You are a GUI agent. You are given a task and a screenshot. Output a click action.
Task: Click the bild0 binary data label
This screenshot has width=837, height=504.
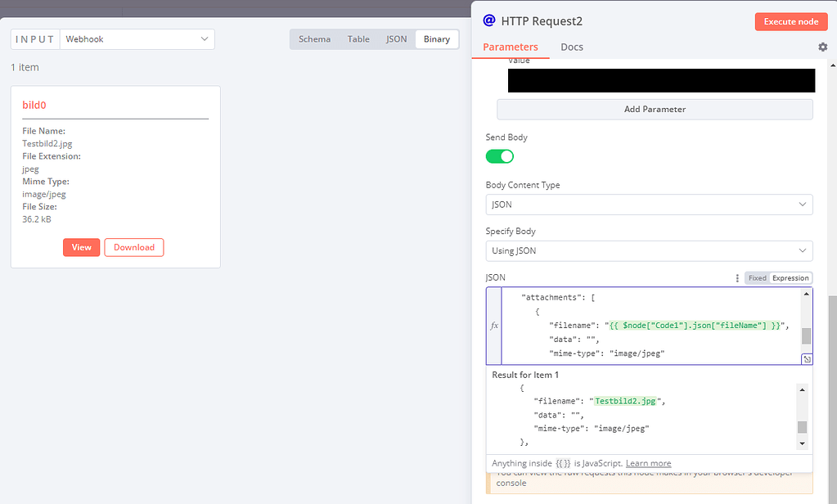[34, 105]
